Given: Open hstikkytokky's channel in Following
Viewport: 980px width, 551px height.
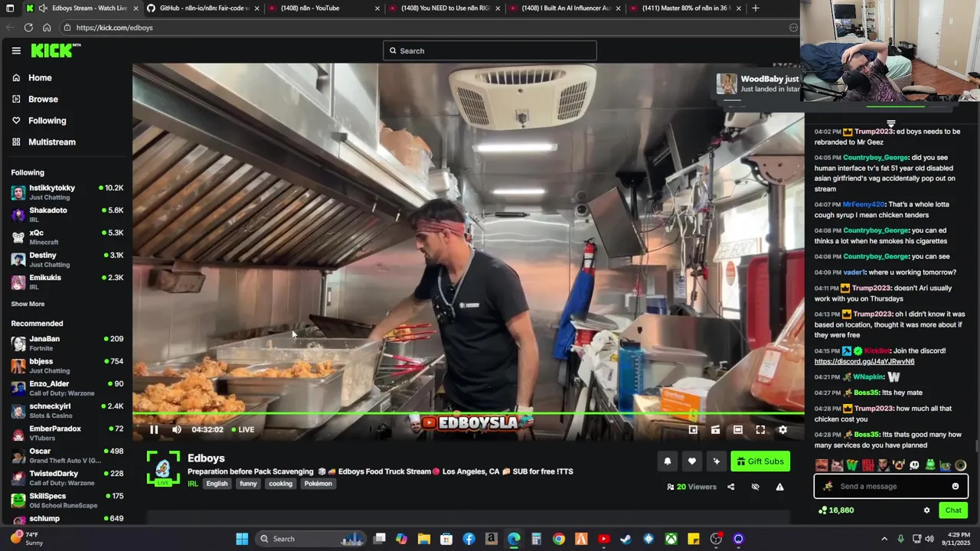Looking at the screenshot, I should (x=67, y=192).
